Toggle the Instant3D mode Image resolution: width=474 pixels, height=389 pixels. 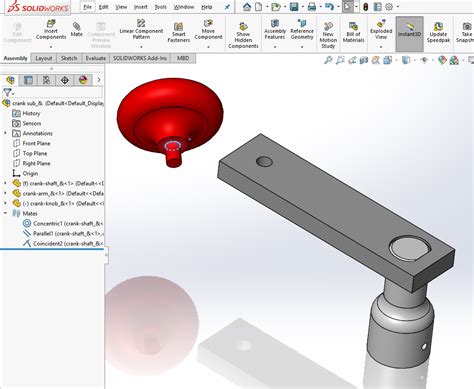click(409, 34)
